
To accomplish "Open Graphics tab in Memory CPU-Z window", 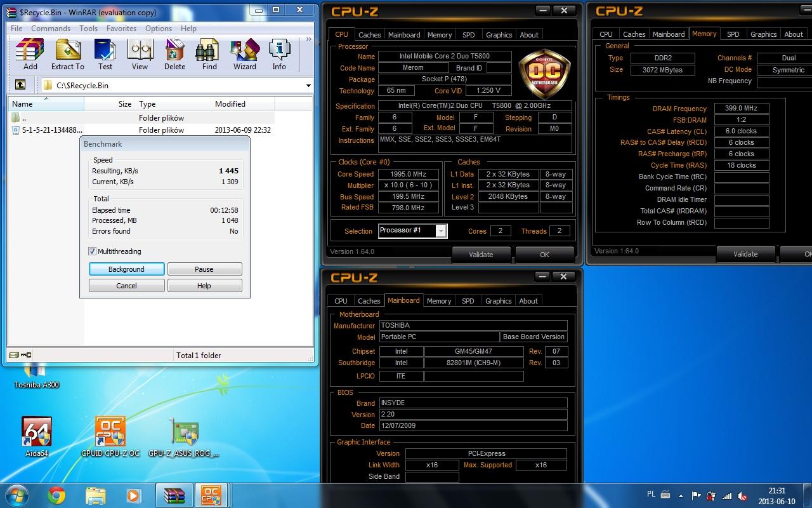I will (764, 34).
